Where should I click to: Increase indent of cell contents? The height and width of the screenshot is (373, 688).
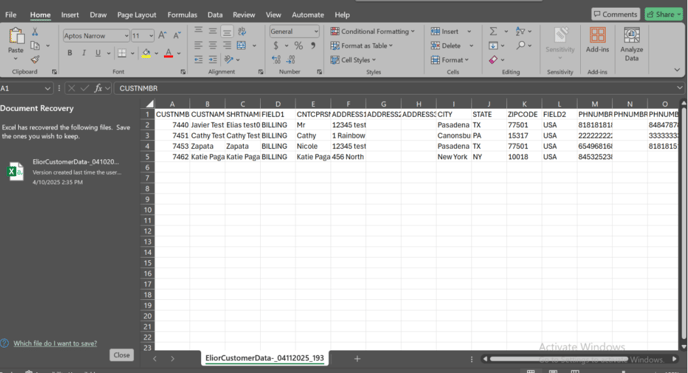tap(213, 59)
